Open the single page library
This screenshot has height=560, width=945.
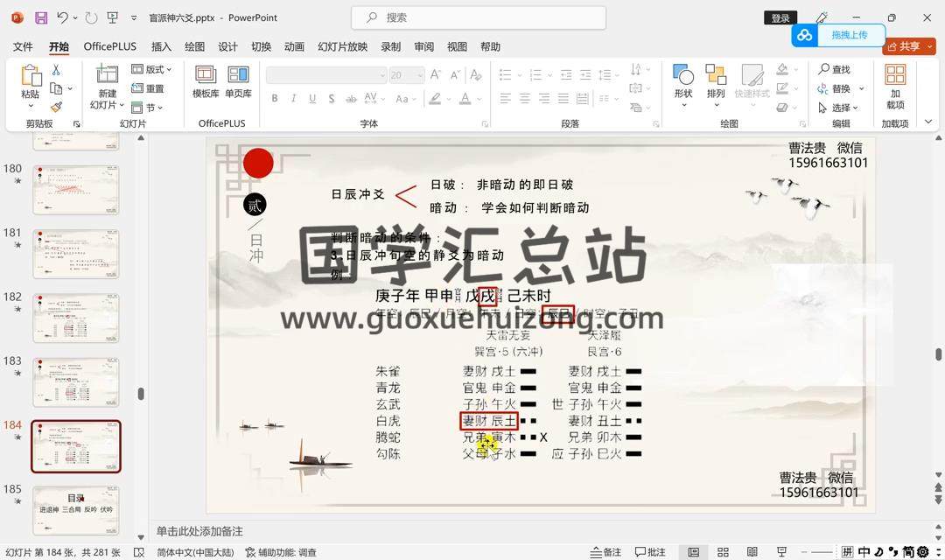click(x=238, y=82)
